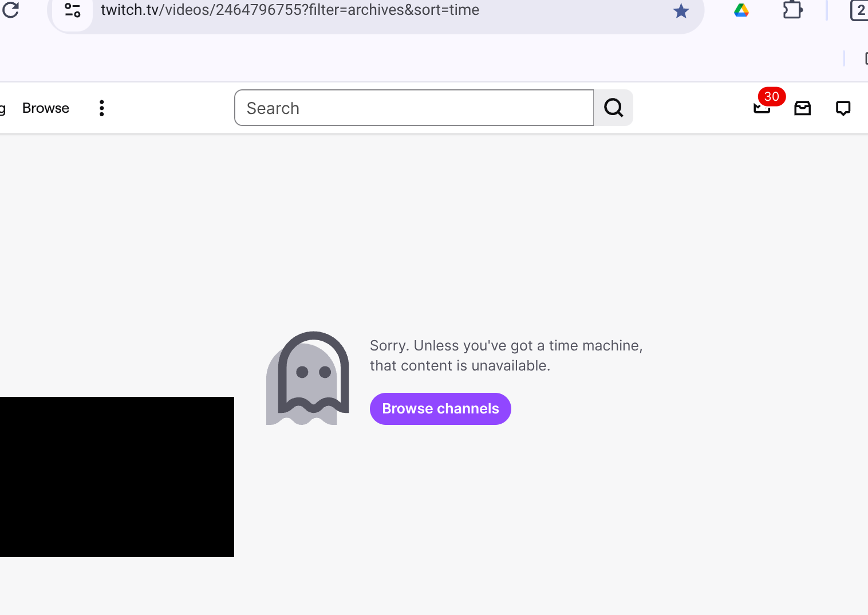868x615 pixels.
Task: Submit search with the magnifying glass button
Action: click(613, 108)
